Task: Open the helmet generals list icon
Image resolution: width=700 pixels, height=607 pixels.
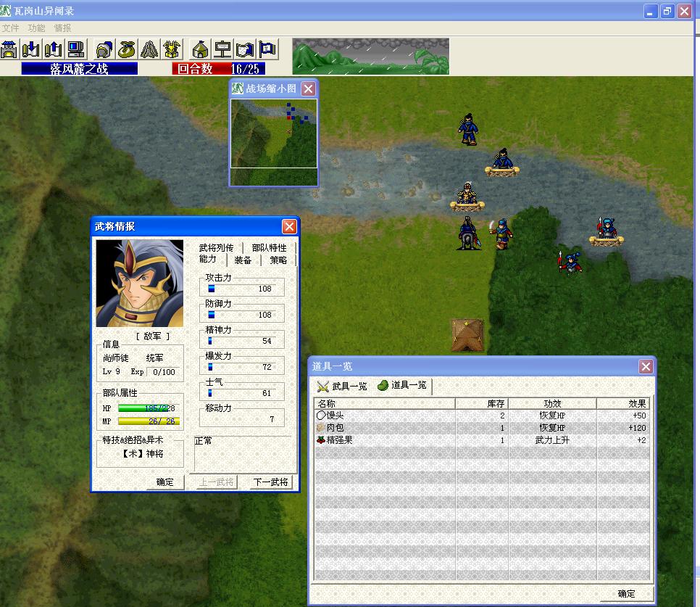Action: [x=104, y=49]
